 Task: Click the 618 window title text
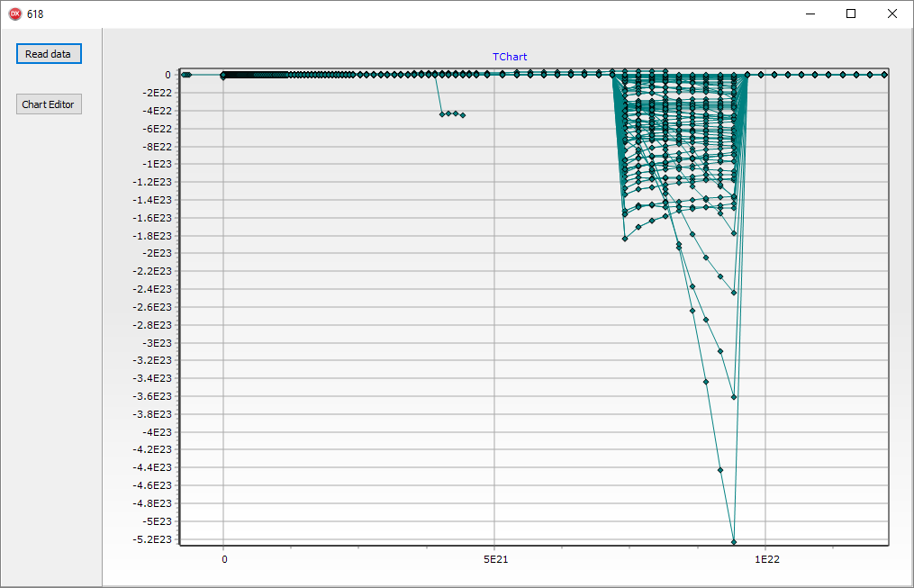click(35, 14)
